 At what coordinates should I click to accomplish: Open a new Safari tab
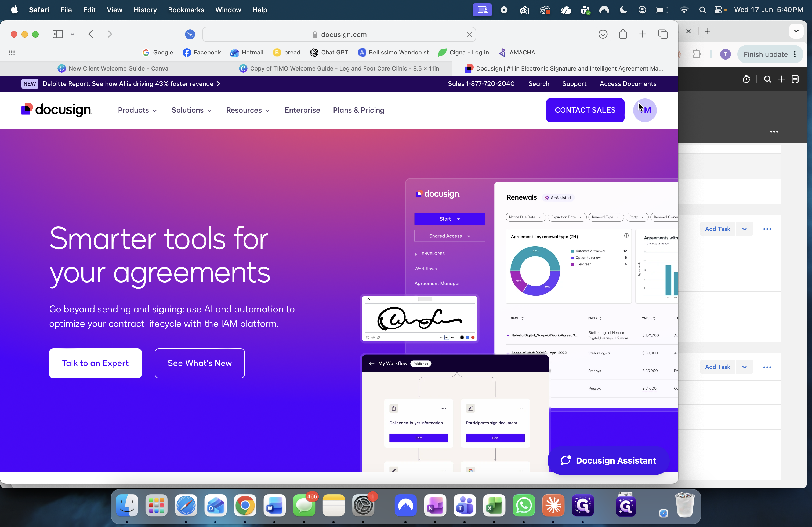(643, 34)
